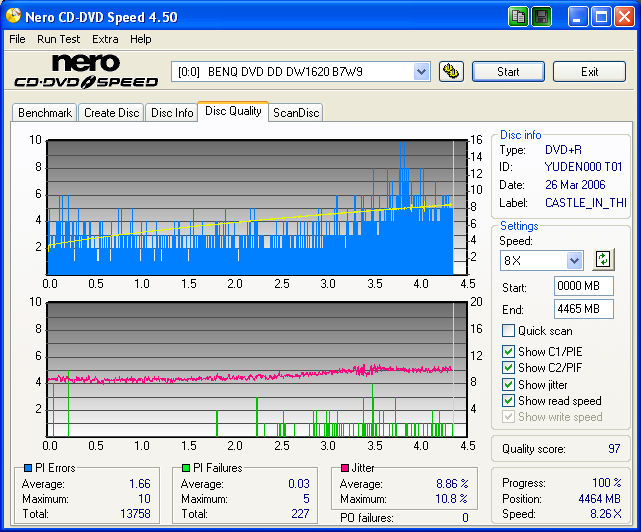Click the PI Failures and jitter graph
Screen dimensions: 641x532
(257, 370)
